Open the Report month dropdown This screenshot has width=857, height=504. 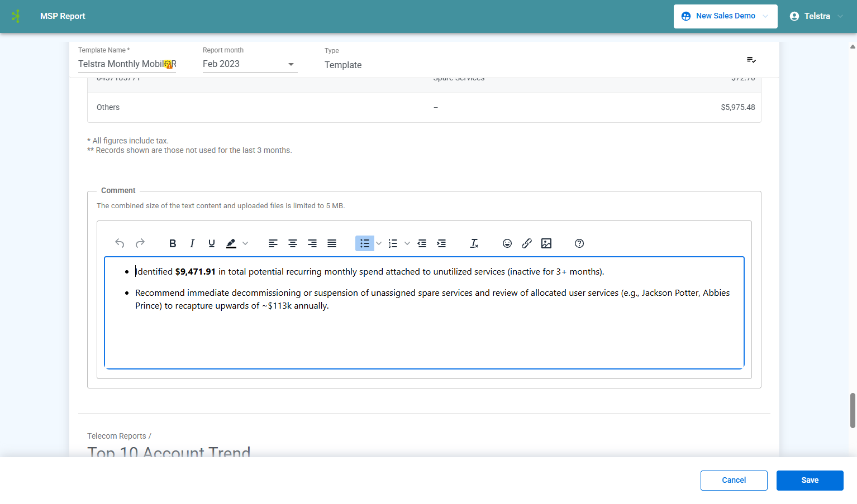click(x=250, y=64)
